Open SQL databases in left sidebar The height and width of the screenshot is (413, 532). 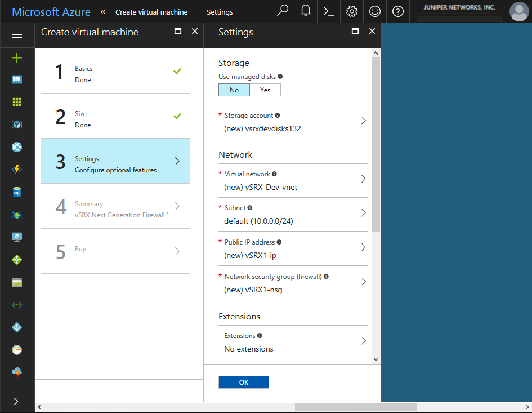click(x=17, y=192)
